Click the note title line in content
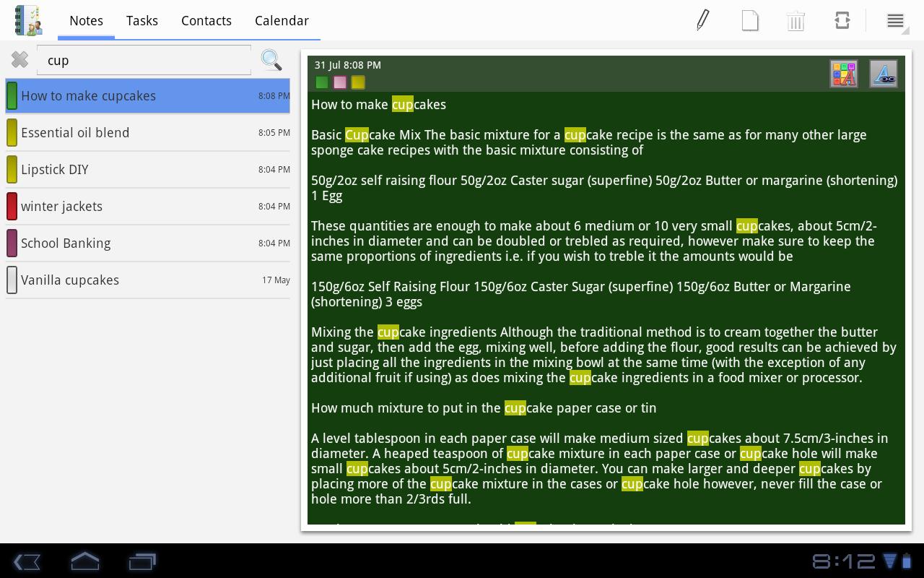Image resolution: width=924 pixels, height=578 pixels. pos(378,105)
